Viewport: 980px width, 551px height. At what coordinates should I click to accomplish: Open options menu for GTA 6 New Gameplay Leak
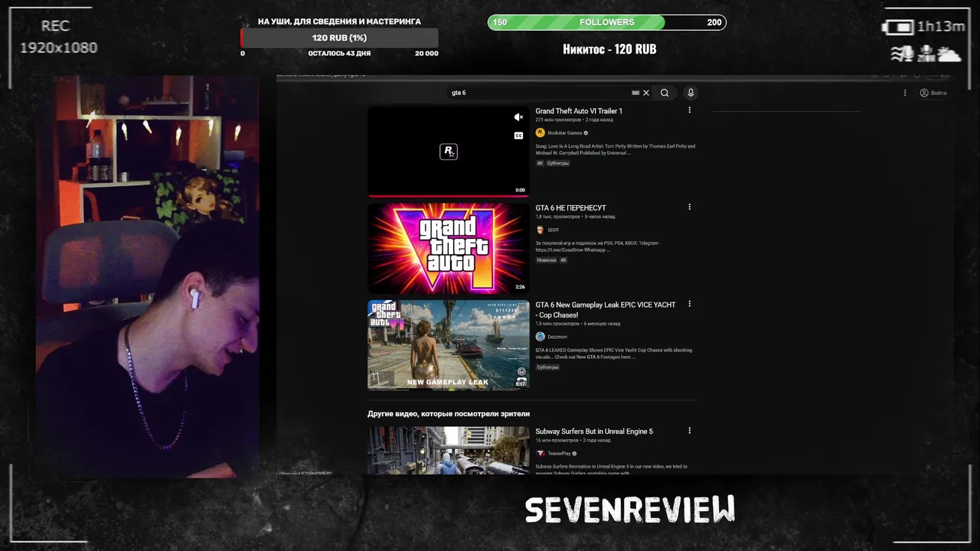coord(689,304)
